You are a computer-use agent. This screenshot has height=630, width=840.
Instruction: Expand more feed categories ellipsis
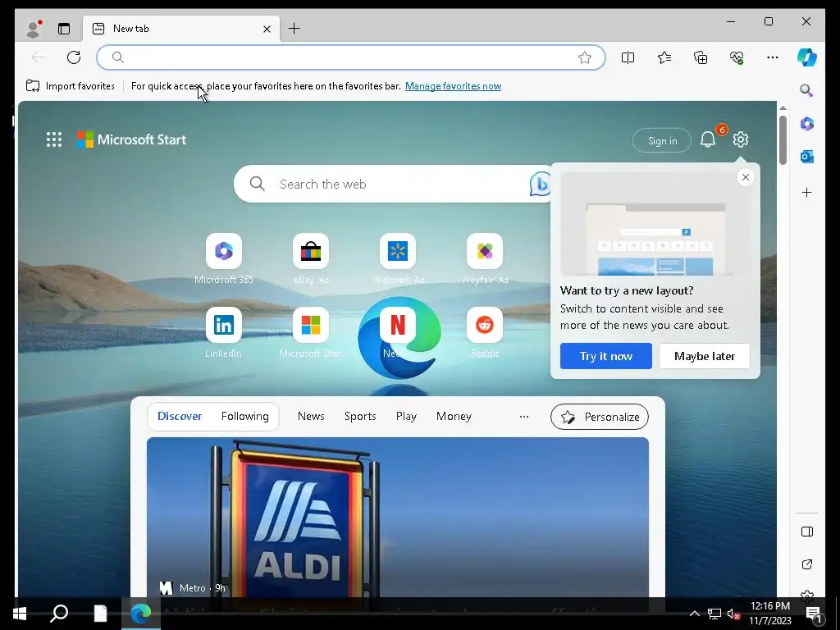click(524, 416)
